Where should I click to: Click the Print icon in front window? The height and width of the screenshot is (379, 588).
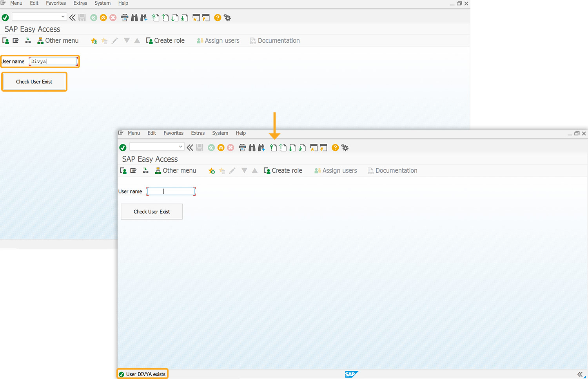tap(242, 148)
